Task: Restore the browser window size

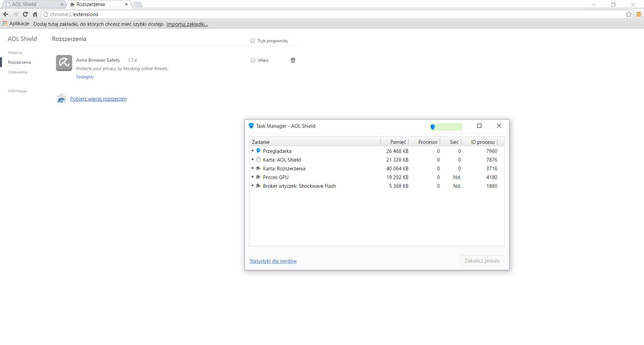Action: (613, 4)
